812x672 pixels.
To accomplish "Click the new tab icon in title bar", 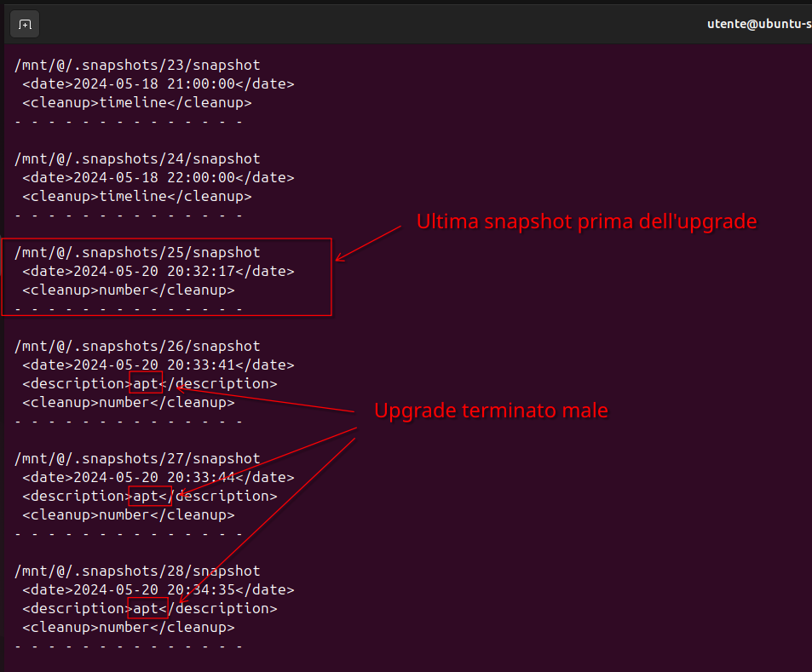I will (x=25, y=25).
